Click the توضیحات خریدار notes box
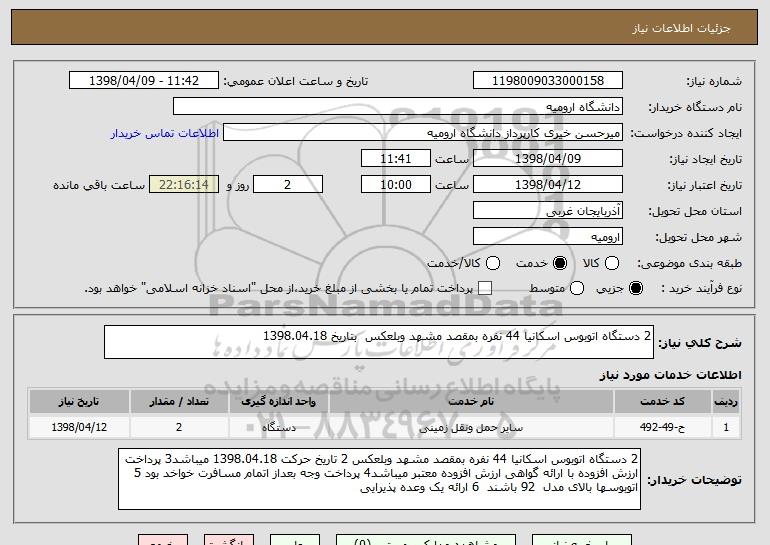 379,479
